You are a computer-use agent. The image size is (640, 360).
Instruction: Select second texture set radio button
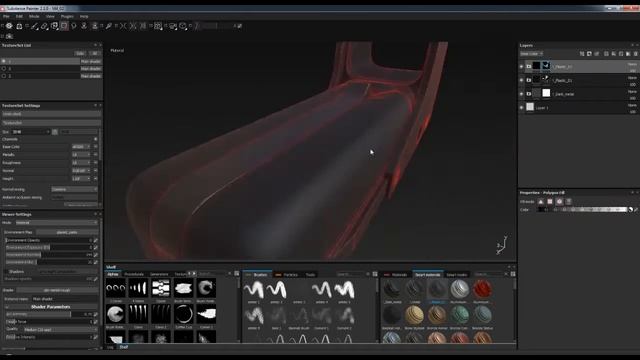click(x=4, y=69)
